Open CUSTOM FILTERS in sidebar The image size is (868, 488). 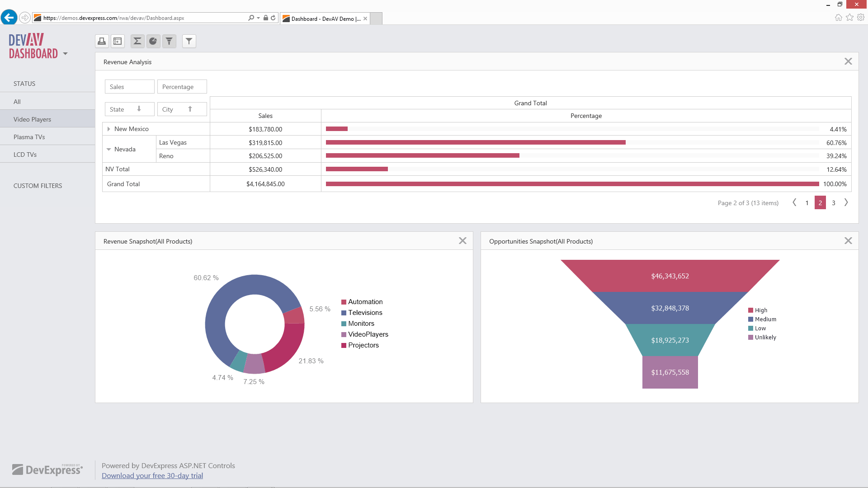coord(38,186)
